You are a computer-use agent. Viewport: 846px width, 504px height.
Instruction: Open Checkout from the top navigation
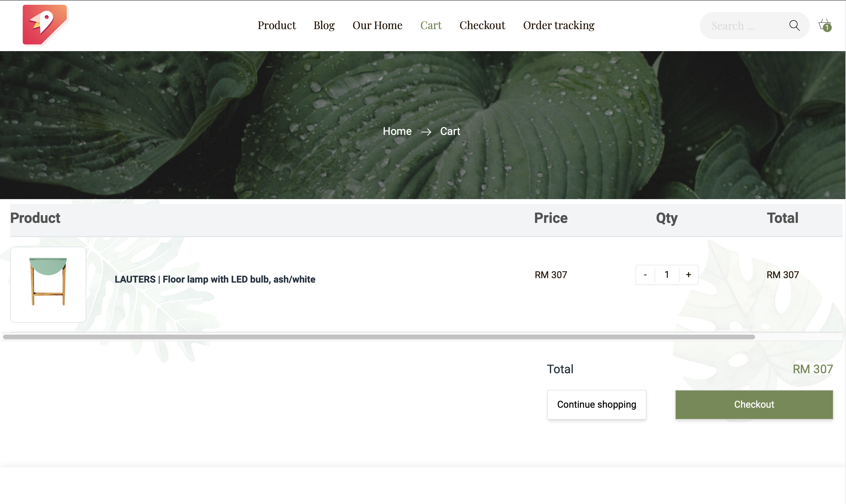pyautogui.click(x=482, y=26)
